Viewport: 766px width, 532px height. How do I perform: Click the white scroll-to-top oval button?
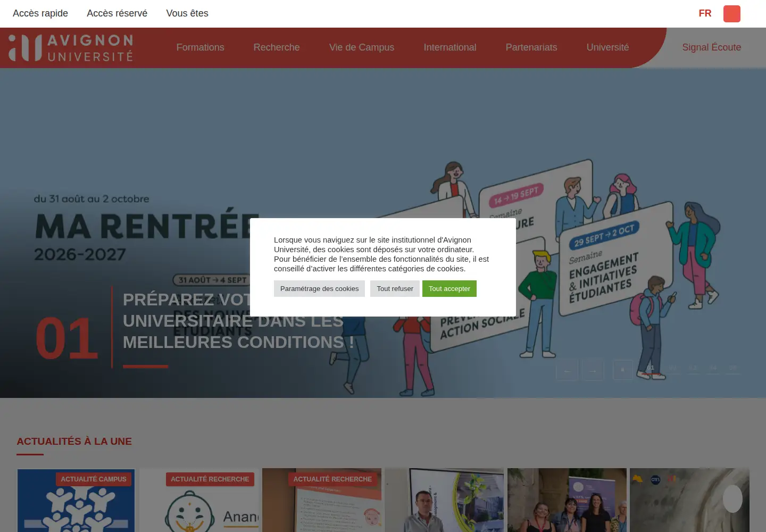coord(732,498)
